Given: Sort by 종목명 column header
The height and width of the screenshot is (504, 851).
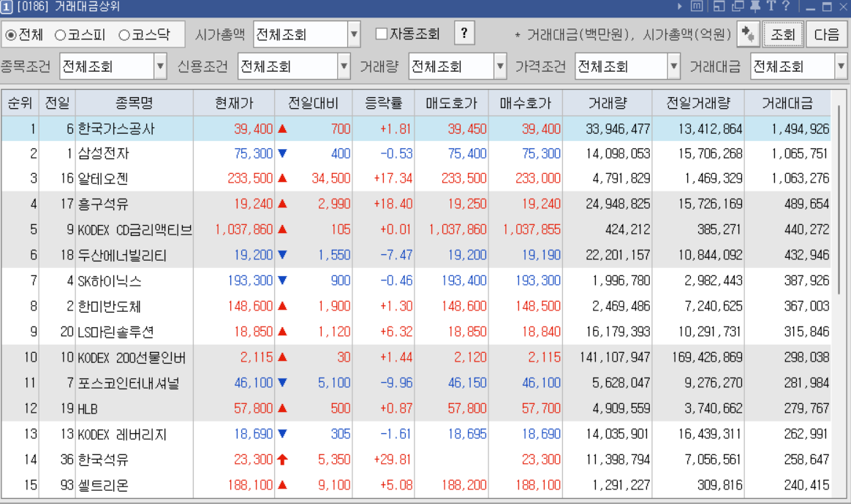Looking at the screenshot, I should pyautogui.click(x=134, y=103).
